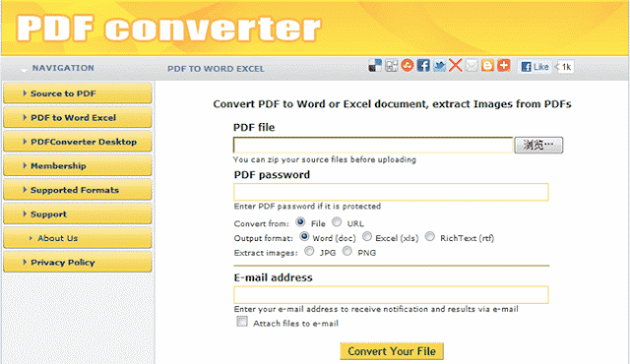Share page via Digg icon
The image size is (630, 364).
click(x=391, y=66)
